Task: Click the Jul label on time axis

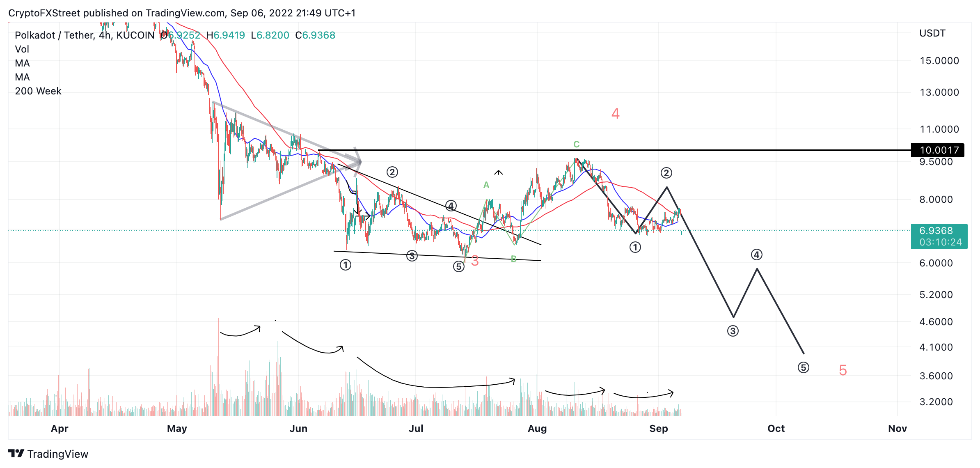Action: (x=416, y=429)
